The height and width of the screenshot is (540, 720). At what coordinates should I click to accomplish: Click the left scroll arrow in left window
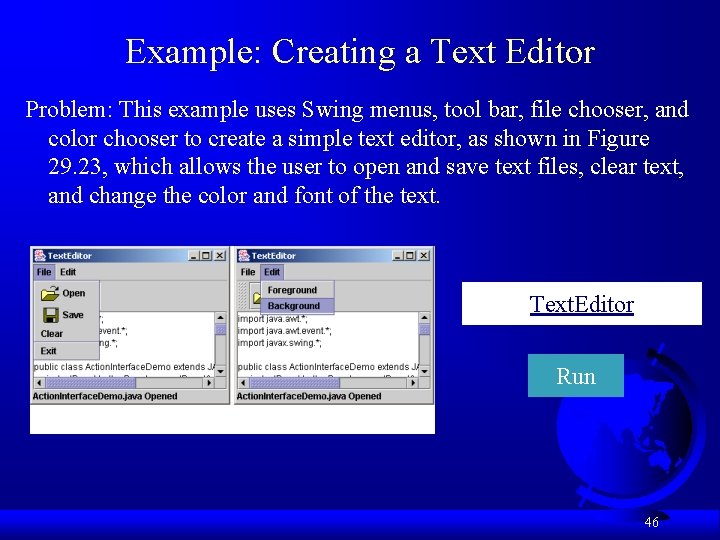pyautogui.click(x=39, y=382)
